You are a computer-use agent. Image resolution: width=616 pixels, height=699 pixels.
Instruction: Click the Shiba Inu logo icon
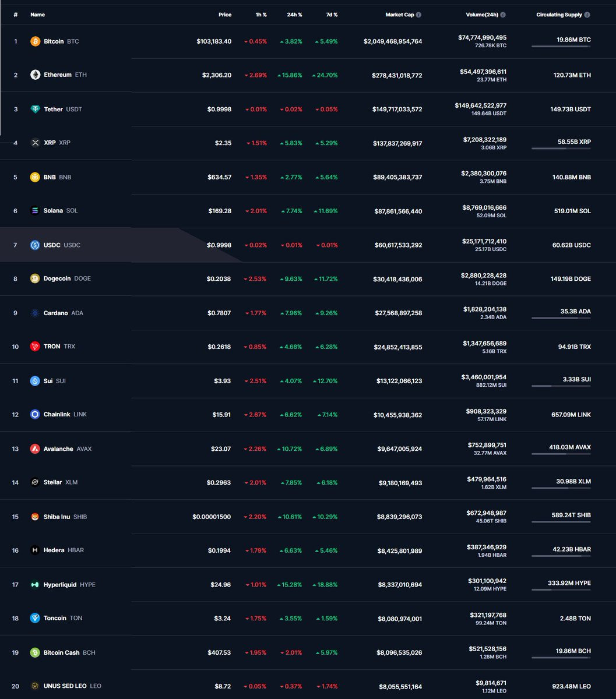[x=35, y=517]
